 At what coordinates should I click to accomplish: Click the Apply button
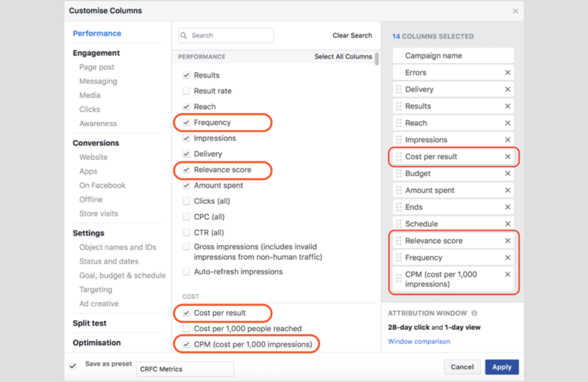[502, 366]
